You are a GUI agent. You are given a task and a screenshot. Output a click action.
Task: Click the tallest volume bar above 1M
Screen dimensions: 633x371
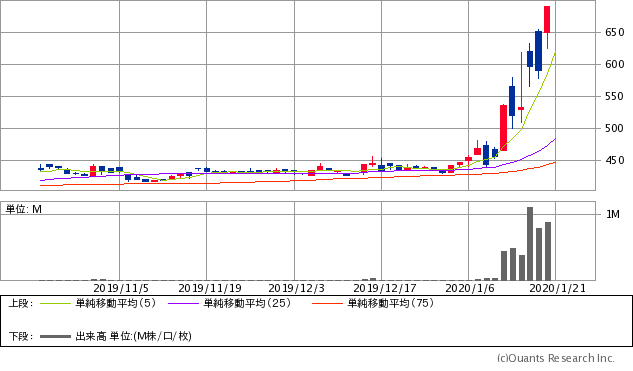530,244
